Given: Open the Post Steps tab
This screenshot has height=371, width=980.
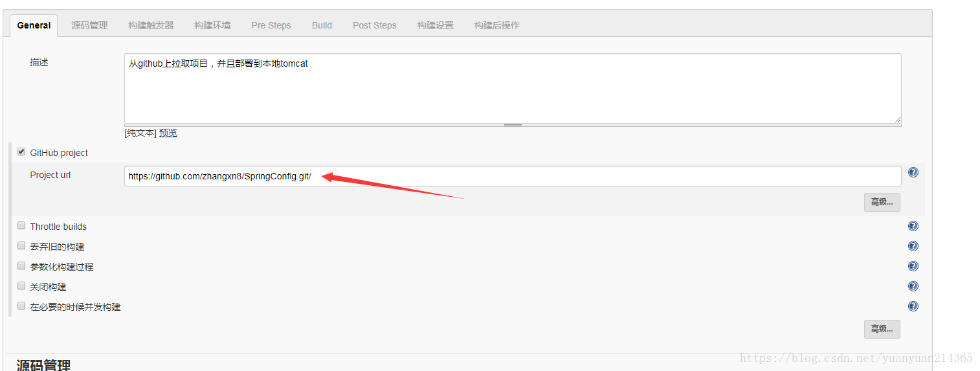Looking at the screenshot, I should click(375, 25).
